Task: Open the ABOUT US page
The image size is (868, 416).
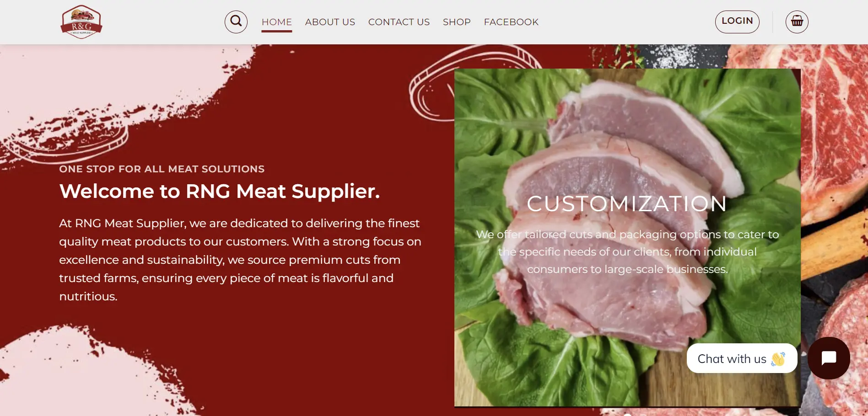Action: click(330, 22)
